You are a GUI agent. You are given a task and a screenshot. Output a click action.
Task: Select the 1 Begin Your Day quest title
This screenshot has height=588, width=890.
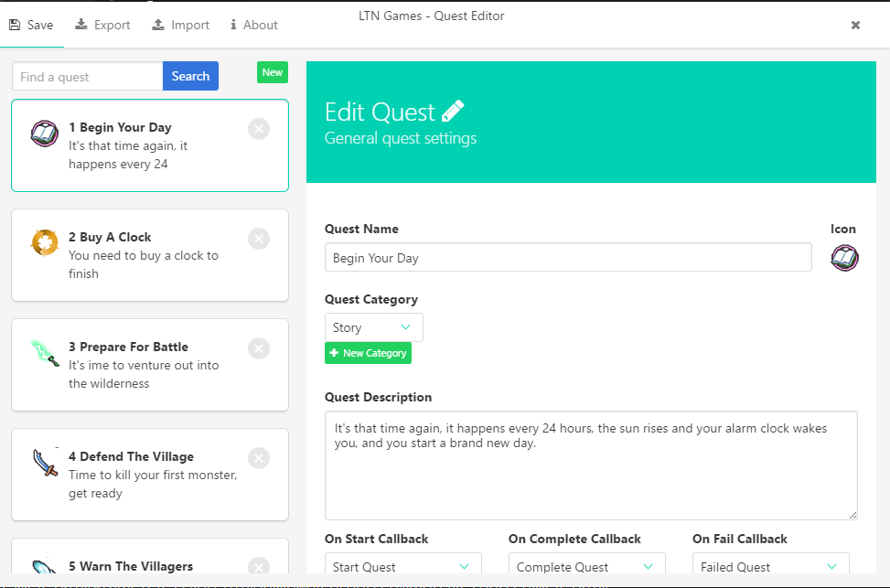point(121,127)
